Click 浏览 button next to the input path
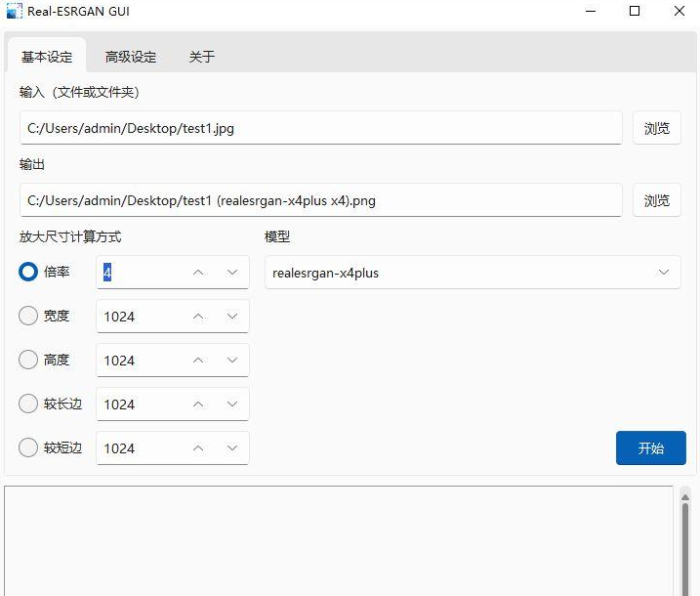Image resolution: width=700 pixels, height=596 pixels. pyautogui.click(x=657, y=128)
